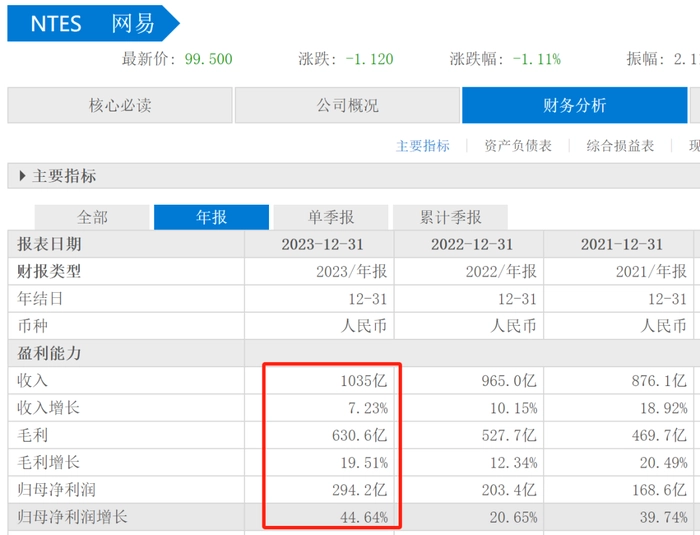Select the 财务分析 tab
700x535 pixels.
pyautogui.click(x=574, y=106)
